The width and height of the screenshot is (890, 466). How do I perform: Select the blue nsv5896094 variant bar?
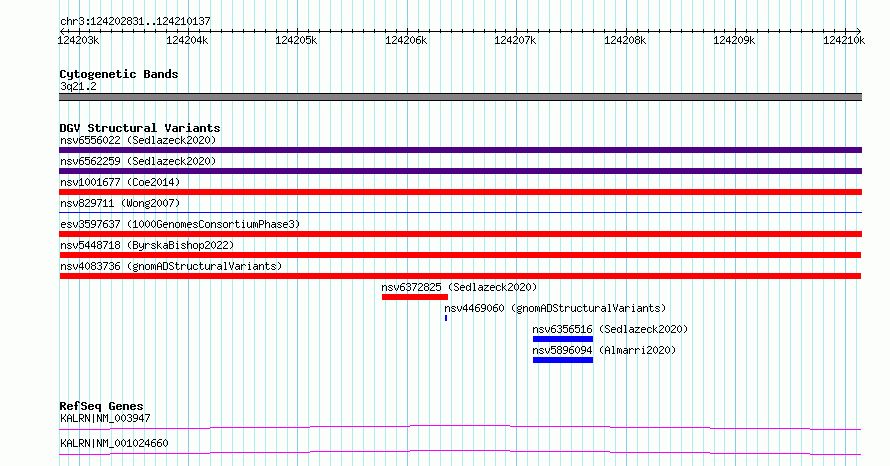(563, 360)
